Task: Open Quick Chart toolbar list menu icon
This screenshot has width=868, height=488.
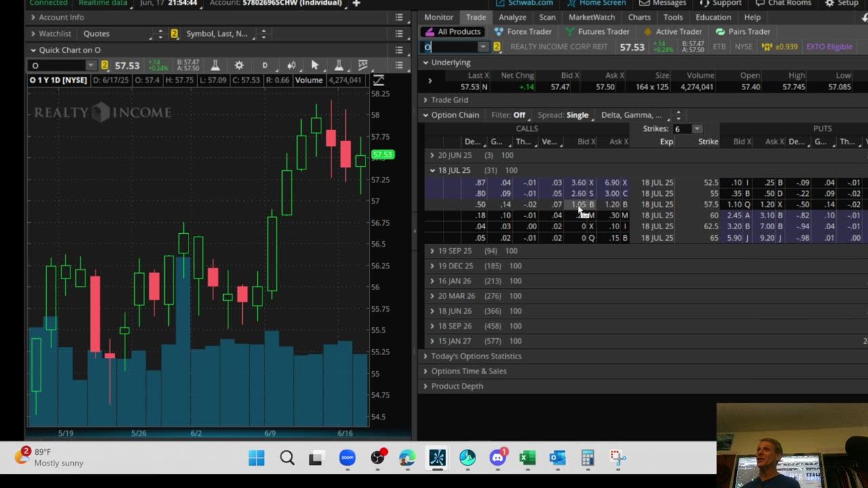Action: 399,65
